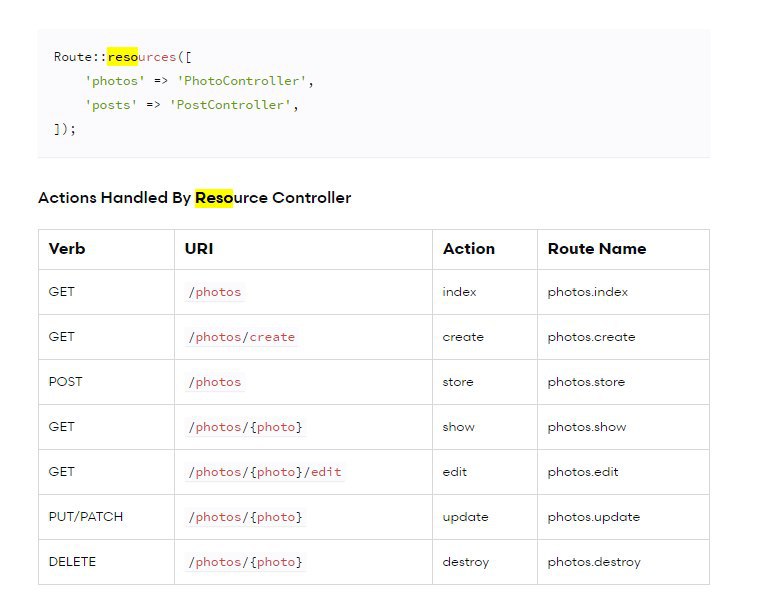Click the closing ']);' code line
Image resolution: width=766 pixels, height=601 pixels.
[x=65, y=129]
